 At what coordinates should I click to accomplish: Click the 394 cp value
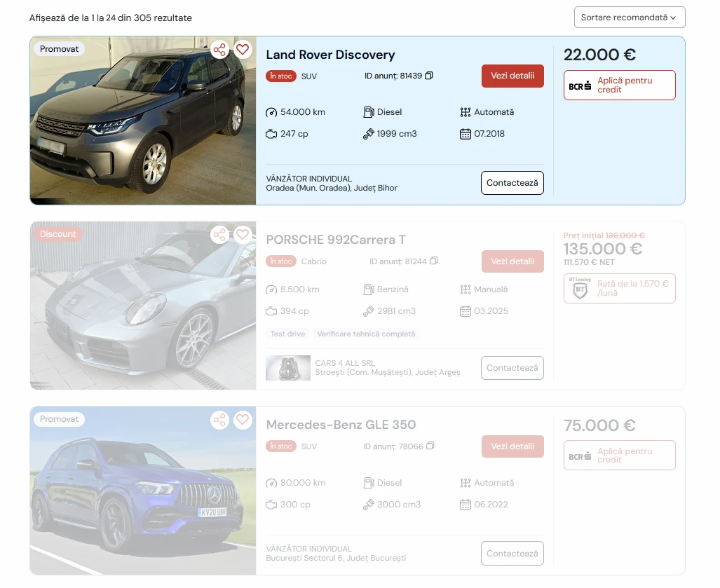[294, 310]
